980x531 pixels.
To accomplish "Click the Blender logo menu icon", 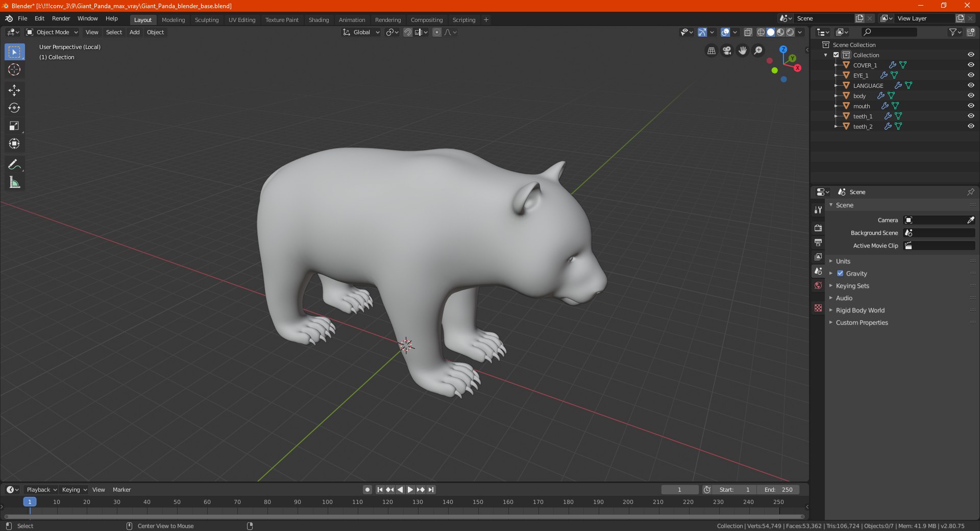I will point(9,18).
